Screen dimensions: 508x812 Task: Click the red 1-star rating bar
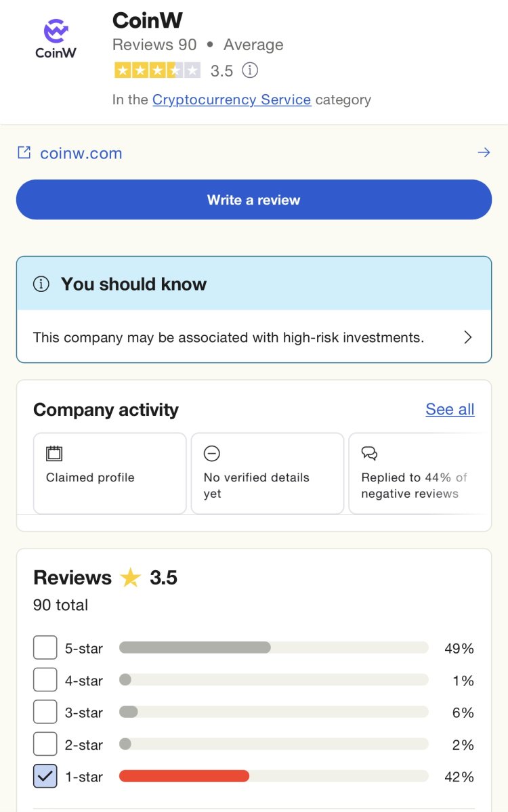coord(184,776)
